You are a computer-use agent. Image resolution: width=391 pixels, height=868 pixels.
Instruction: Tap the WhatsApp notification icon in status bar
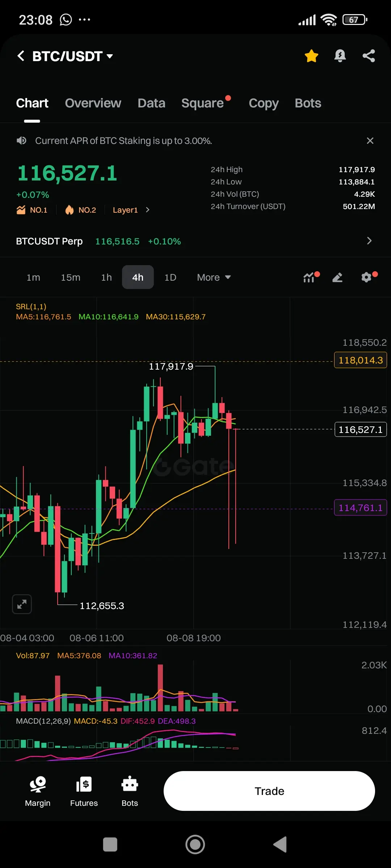point(66,20)
